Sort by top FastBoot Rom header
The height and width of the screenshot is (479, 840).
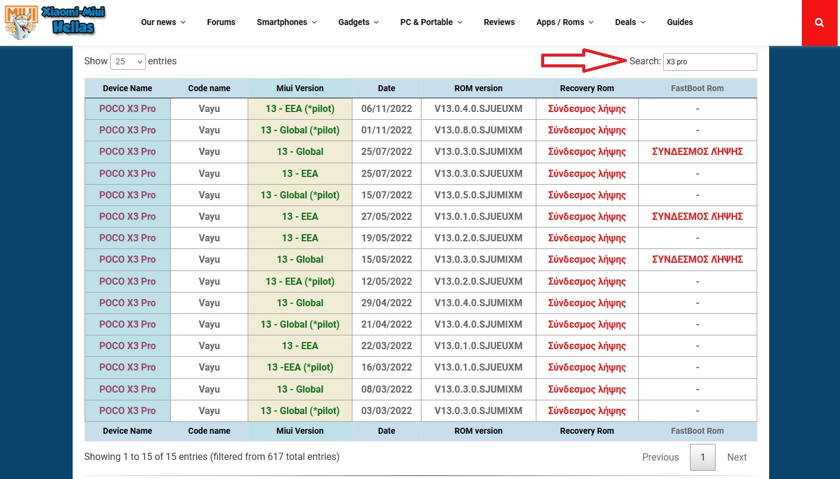pos(697,88)
